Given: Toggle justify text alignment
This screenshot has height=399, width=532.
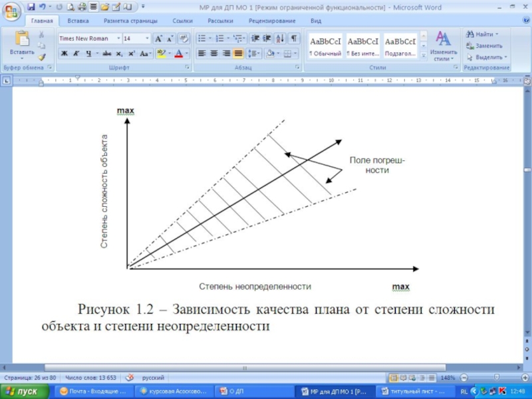Looking at the screenshot, I should coord(238,54).
